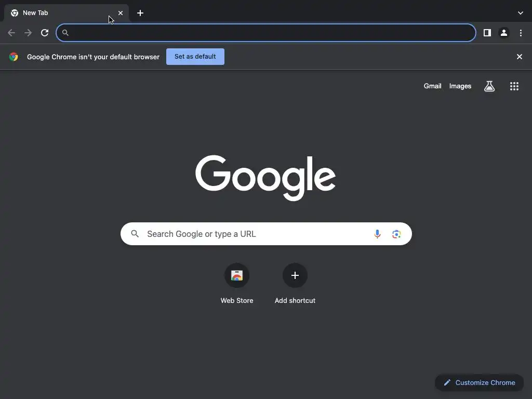Close the New Tab tab
532x399 pixels.
pos(121,13)
